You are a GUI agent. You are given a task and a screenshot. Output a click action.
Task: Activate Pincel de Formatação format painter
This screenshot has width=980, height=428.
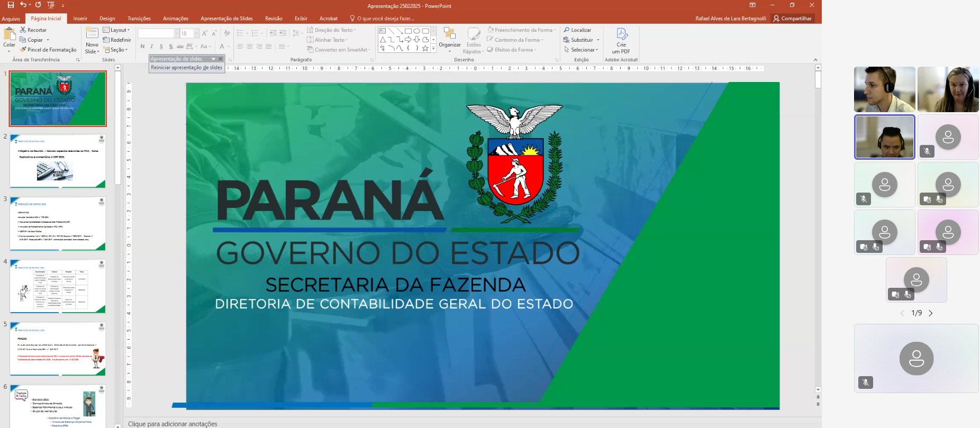(48, 50)
